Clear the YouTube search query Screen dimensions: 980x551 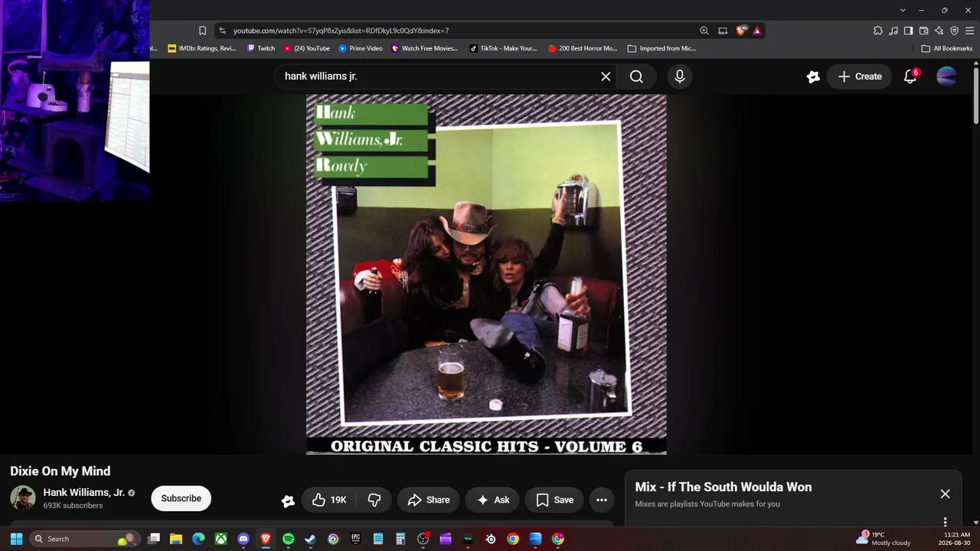pos(606,77)
